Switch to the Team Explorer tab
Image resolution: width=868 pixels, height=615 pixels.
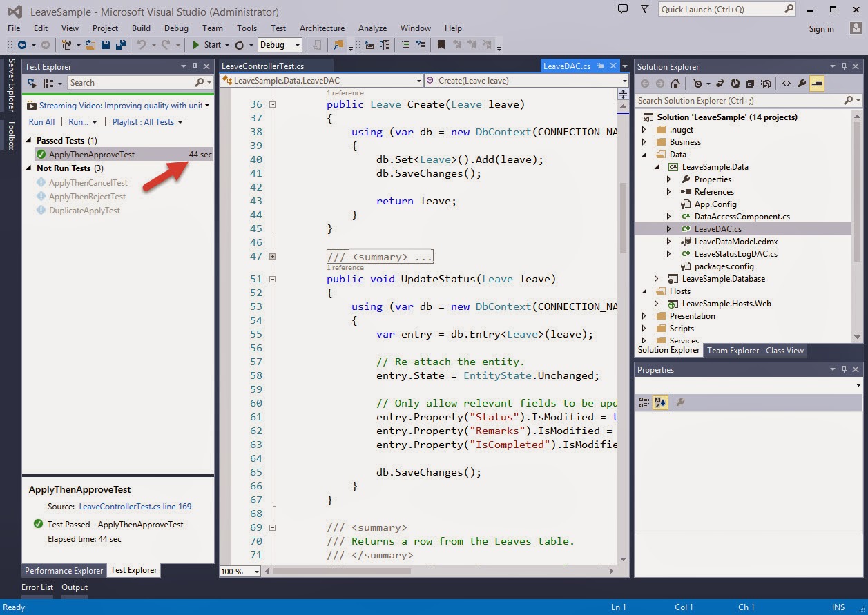tap(733, 351)
